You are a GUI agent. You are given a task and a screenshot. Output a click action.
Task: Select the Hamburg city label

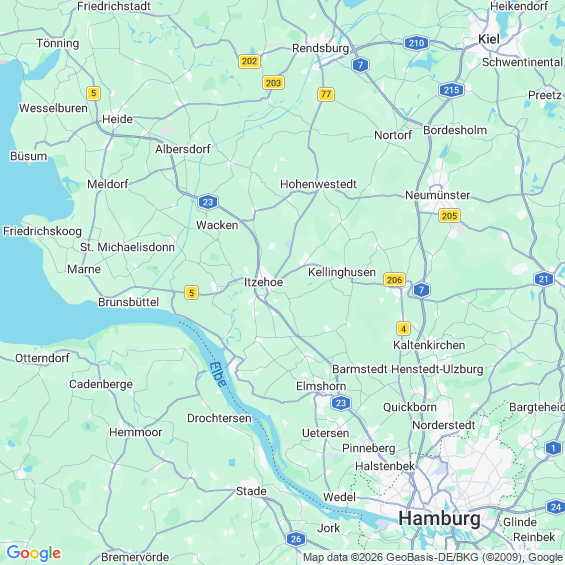click(439, 519)
